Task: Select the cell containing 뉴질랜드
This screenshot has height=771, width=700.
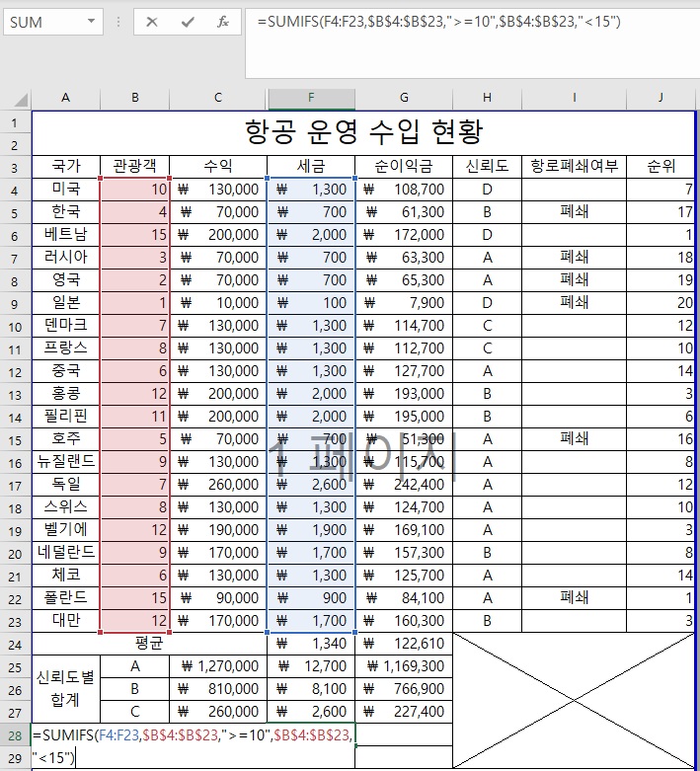Action: coord(66,462)
